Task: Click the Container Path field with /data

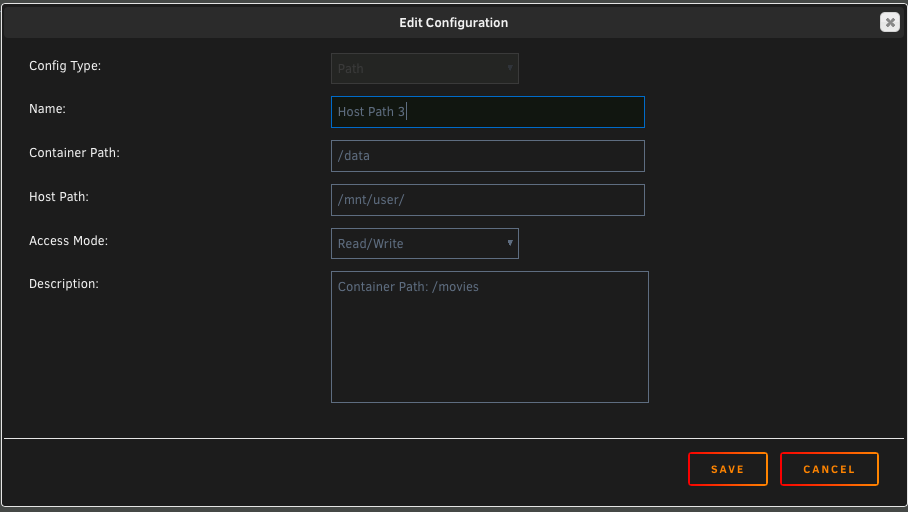Action: point(488,156)
